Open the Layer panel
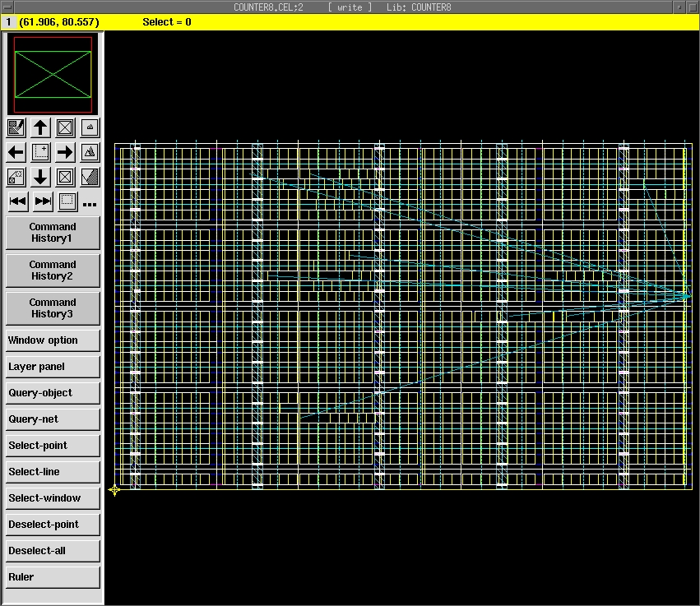 53,367
